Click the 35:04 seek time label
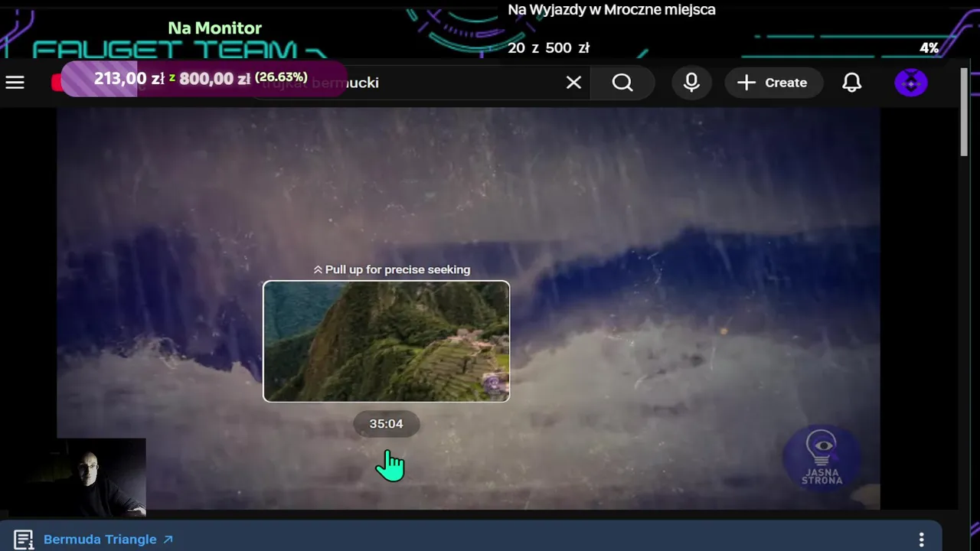Viewport: 980px width, 551px height. (x=386, y=424)
